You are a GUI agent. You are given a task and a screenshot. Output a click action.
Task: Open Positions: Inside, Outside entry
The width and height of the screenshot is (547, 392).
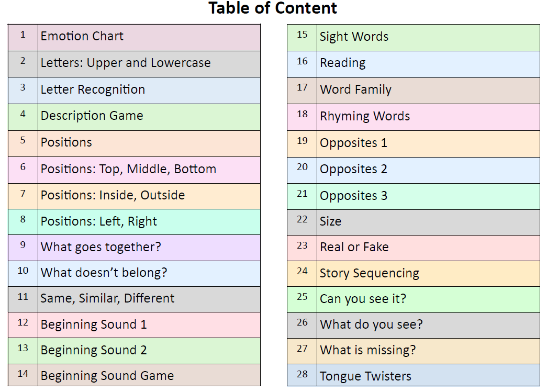pyautogui.click(x=113, y=195)
